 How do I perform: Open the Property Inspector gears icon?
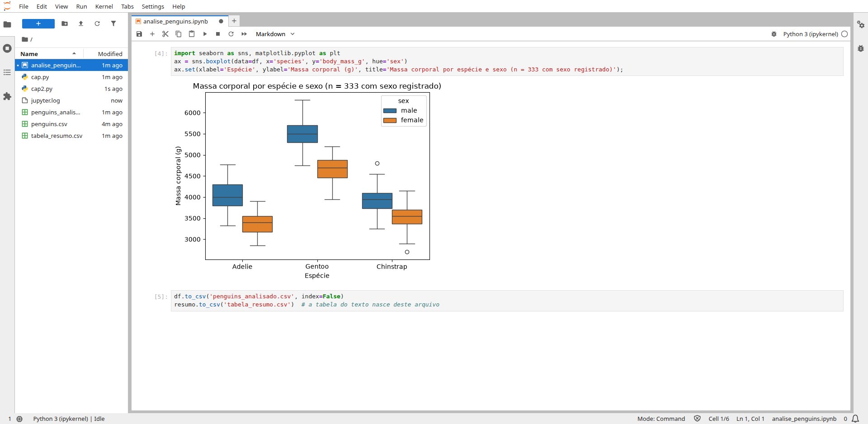pos(861,24)
